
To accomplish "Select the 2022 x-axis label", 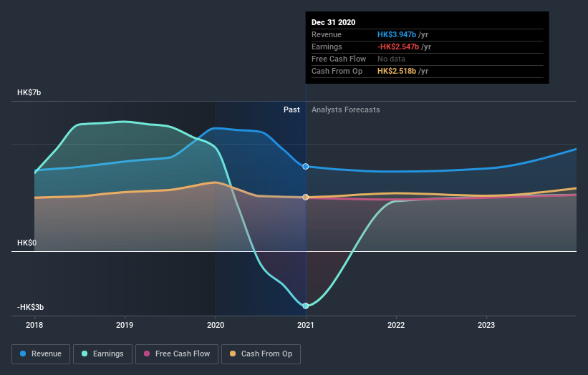I will tap(396, 325).
